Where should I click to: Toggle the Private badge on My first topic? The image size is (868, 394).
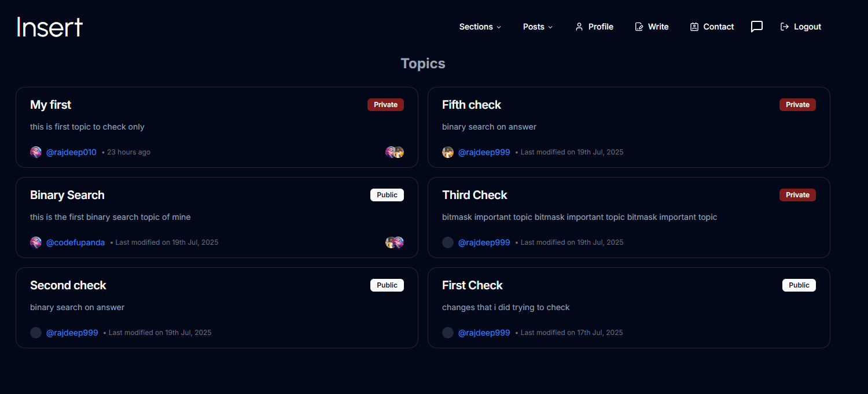(x=385, y=104)
